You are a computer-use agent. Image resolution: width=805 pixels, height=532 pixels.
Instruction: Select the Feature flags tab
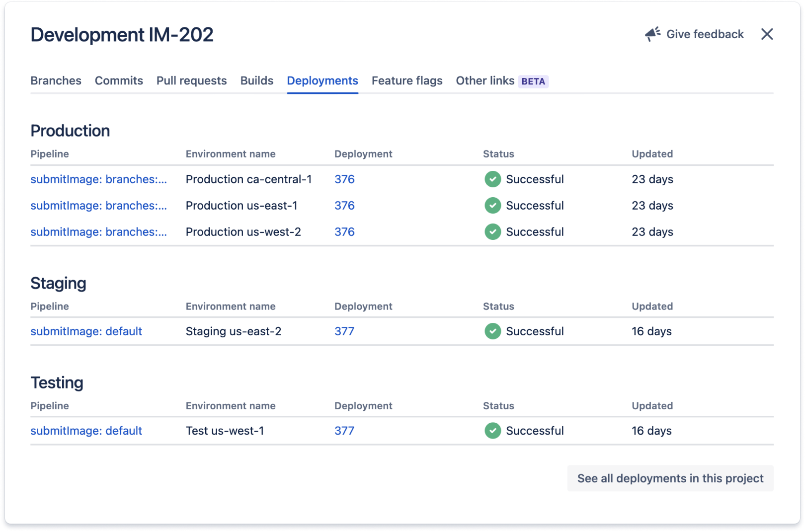(406, 80)
